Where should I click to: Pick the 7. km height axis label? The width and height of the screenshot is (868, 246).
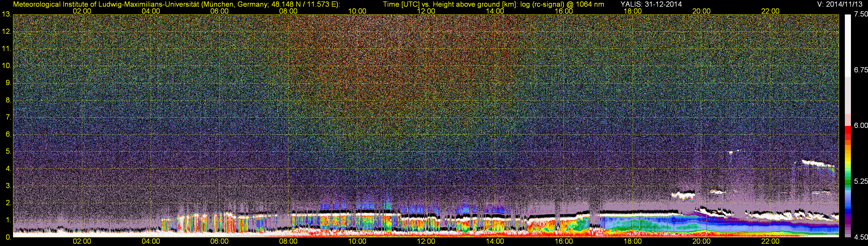coord(8,117)
